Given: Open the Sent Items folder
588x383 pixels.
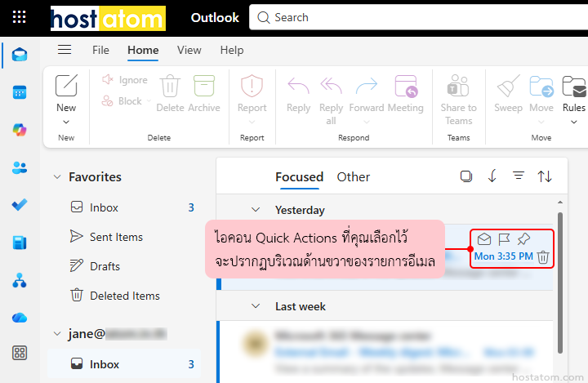Looking at the screenshot, I should [116, 237].
